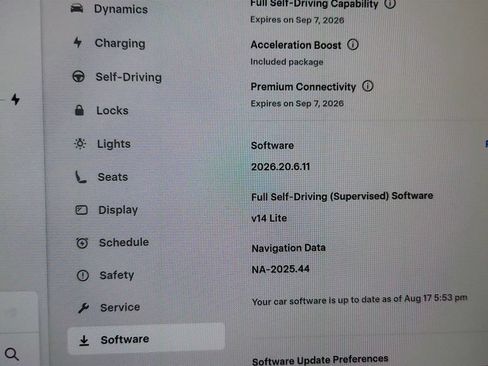Tap the Software Update Preferences heading
This screenshot has width=488, height=366.
click(320, 360)
